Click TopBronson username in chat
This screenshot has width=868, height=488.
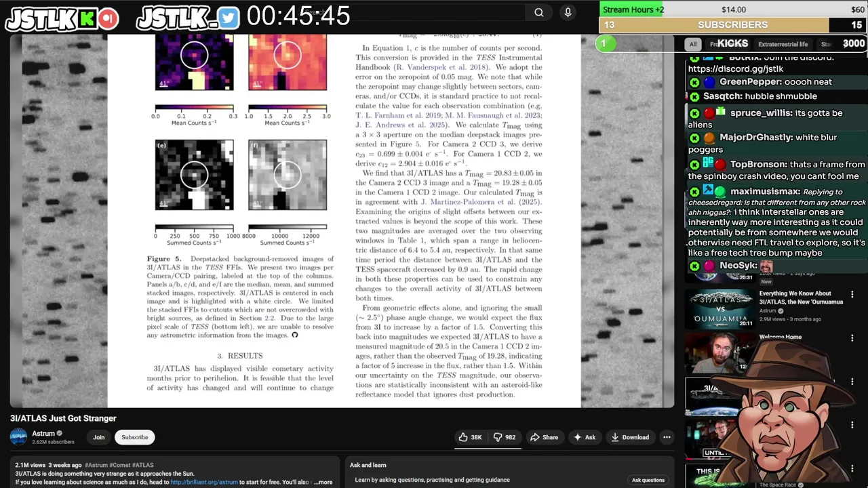pyautogui.click(x=759, y=165)
